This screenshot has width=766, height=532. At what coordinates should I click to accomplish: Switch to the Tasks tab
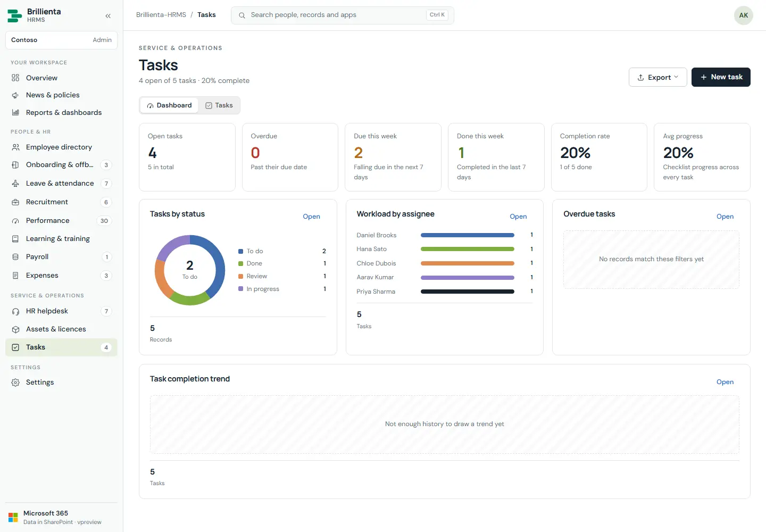pos(219,105)
